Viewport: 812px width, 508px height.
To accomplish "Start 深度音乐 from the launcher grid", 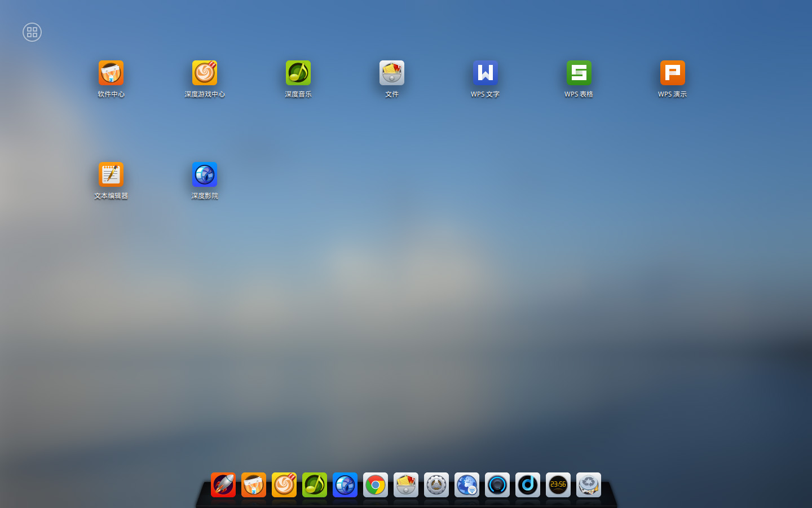I will coord(298,73).
